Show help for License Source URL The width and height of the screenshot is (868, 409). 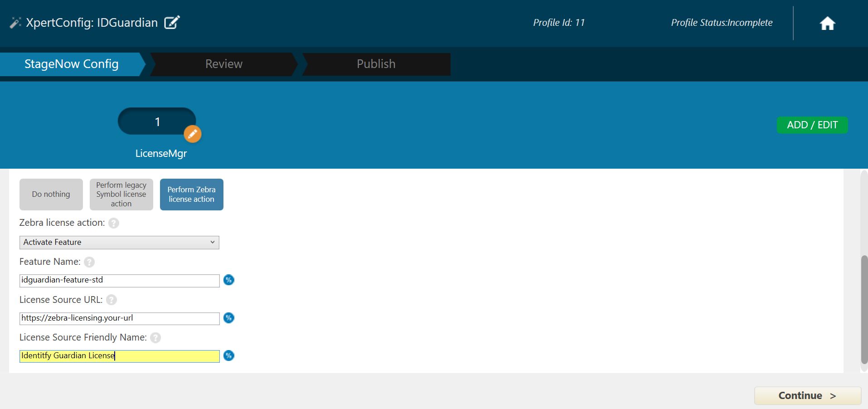click(112, 300)
